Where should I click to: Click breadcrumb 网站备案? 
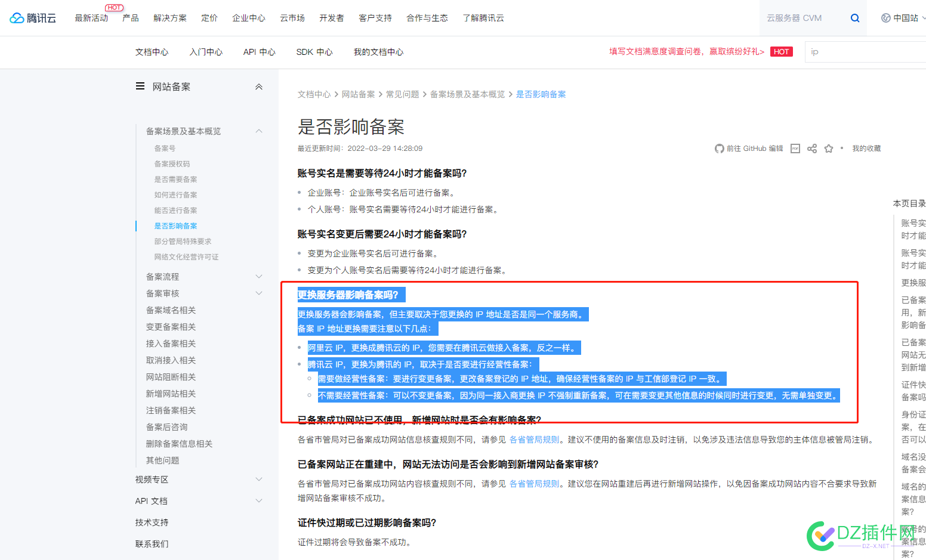click(x=359, y=94)
